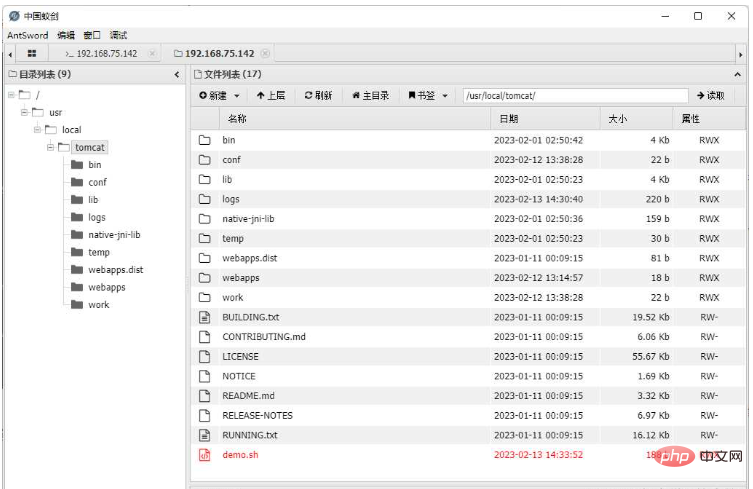Collapse the usr tree node
The width and height of the screenshot is (753, 489).
pyautogui.click(x=24, y=112)
